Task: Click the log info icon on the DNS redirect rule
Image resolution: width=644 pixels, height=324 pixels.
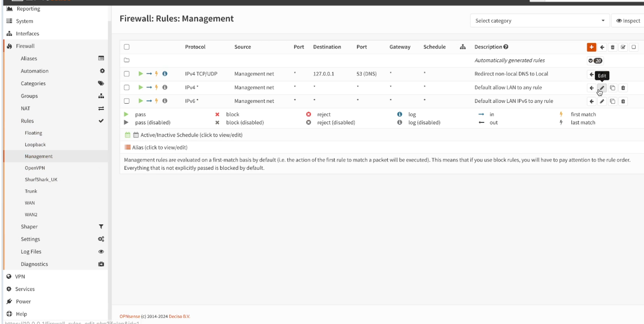Action: (x=164, y=73)
